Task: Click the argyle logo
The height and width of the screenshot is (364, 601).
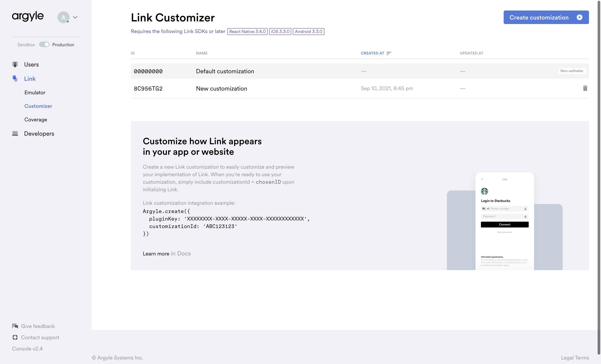Action: pyautogui.click(x=28, y=17)
